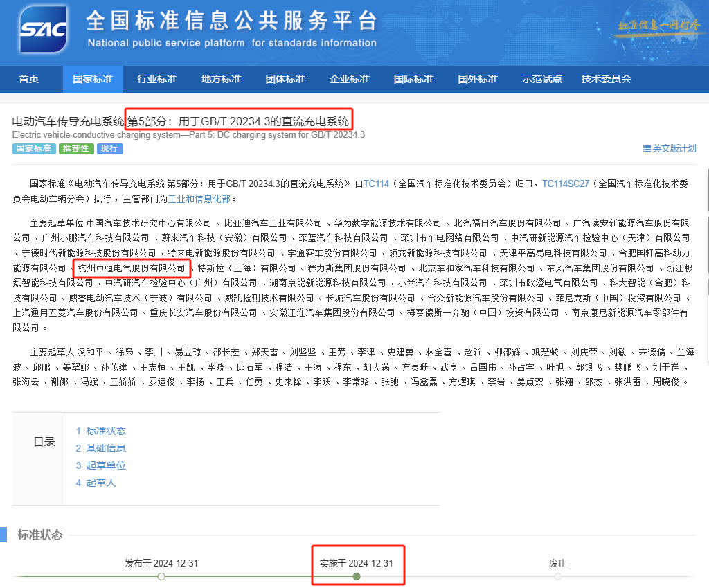Viewport: 709px width, 588px height.
Task: Click the 实施于 2024-12-31 timeline dot
Action: click(x=357, y=576)
